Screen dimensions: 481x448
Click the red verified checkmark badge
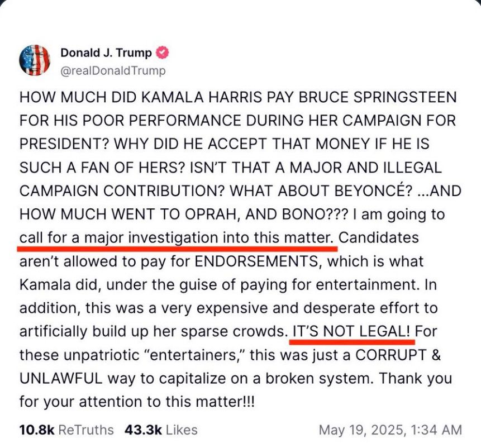tap(163, 53)
